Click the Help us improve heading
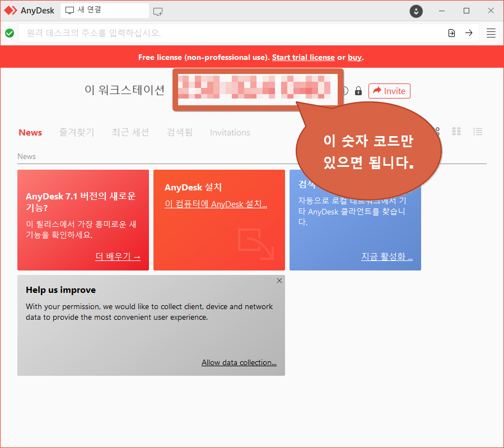Screen dimensions: 504x448 60,290
